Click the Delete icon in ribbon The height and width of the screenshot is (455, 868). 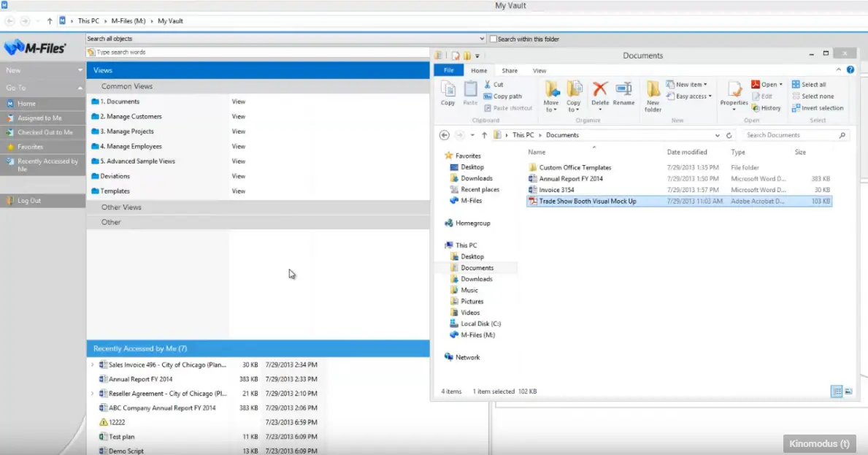600,91
